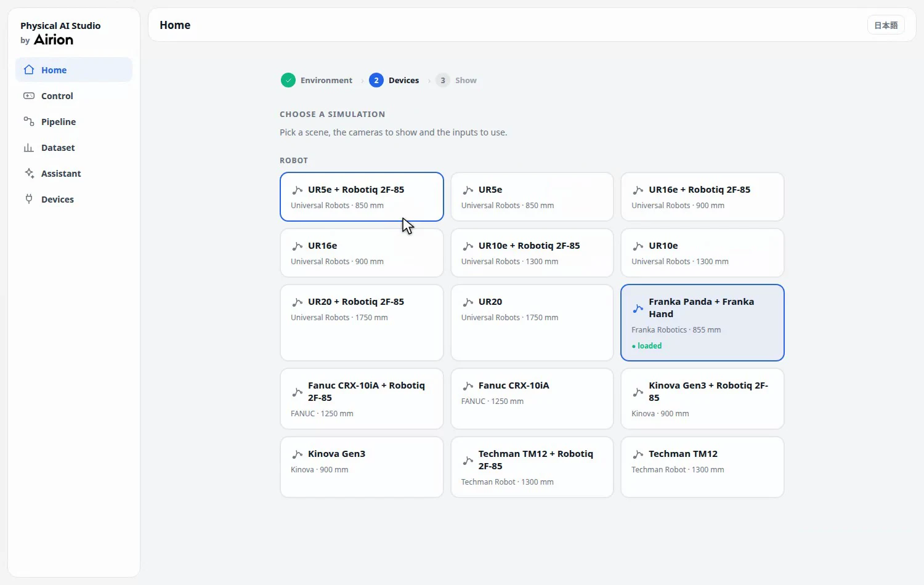Viewport: 924px width, 585px height.
Task: Open the Home page from sidebar
Action: (74, 70)
